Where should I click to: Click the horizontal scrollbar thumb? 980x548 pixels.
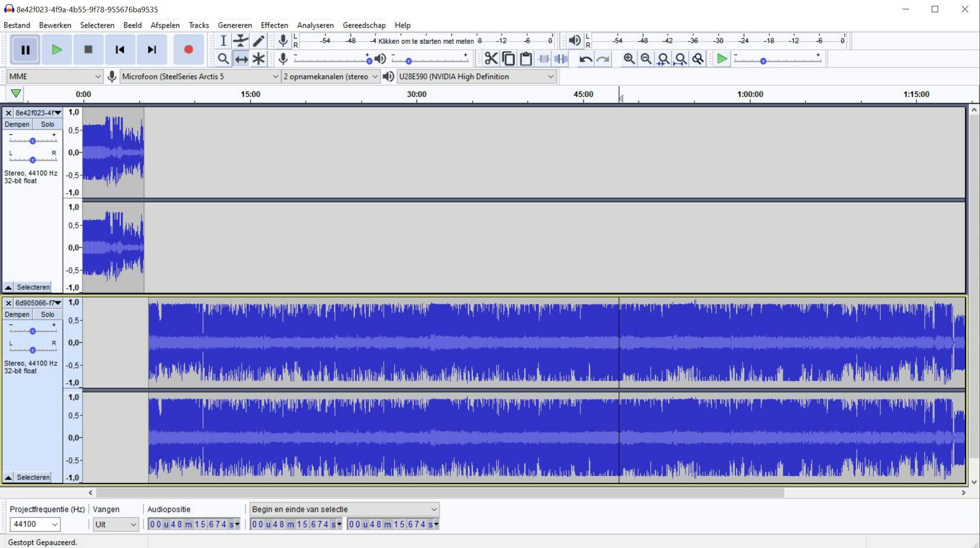coord(440,493)
